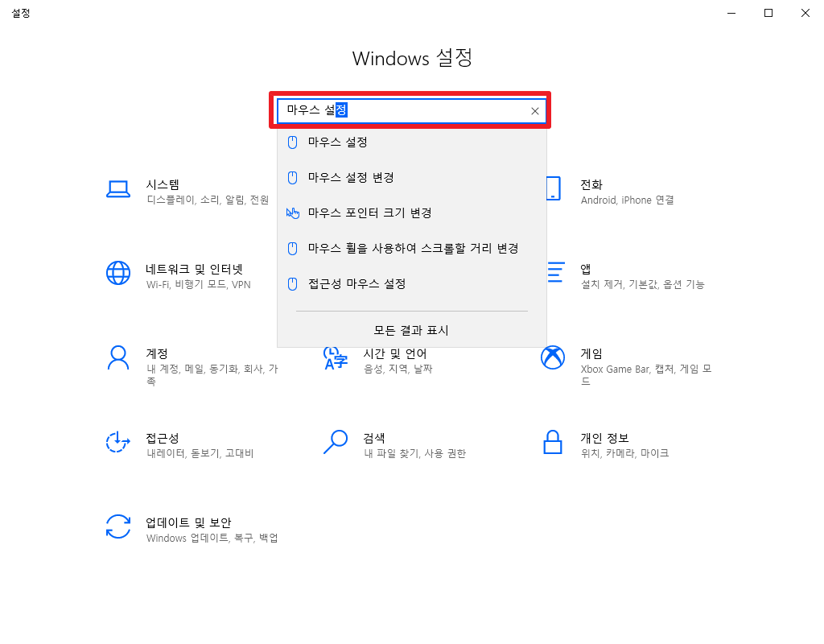Clear the search box with the X

click(535, 111)
